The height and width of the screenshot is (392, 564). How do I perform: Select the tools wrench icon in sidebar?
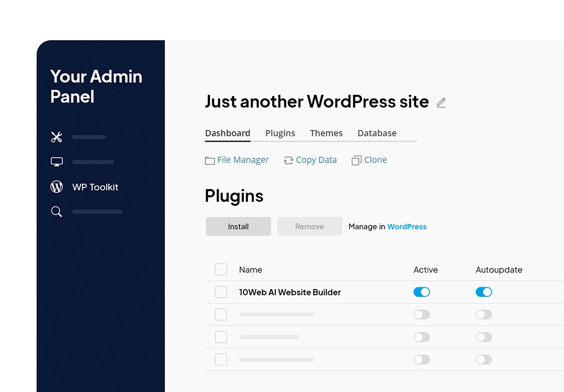[x=56, y=137]
